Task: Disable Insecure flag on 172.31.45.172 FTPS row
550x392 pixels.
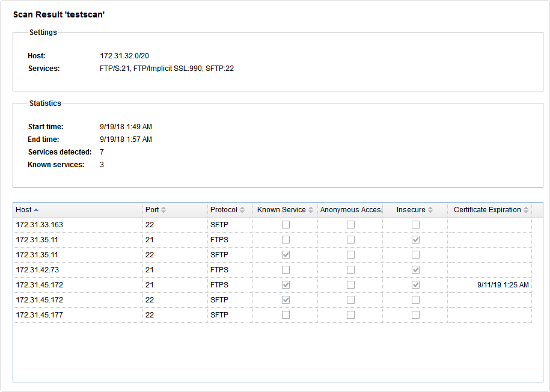Action: (415, 284)
